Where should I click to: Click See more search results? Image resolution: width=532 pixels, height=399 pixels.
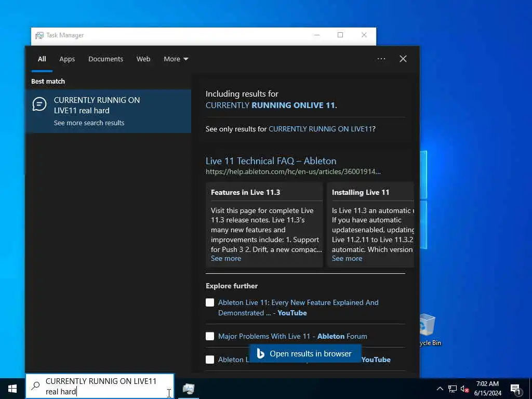pyautogui.click(x=89, y=123)
